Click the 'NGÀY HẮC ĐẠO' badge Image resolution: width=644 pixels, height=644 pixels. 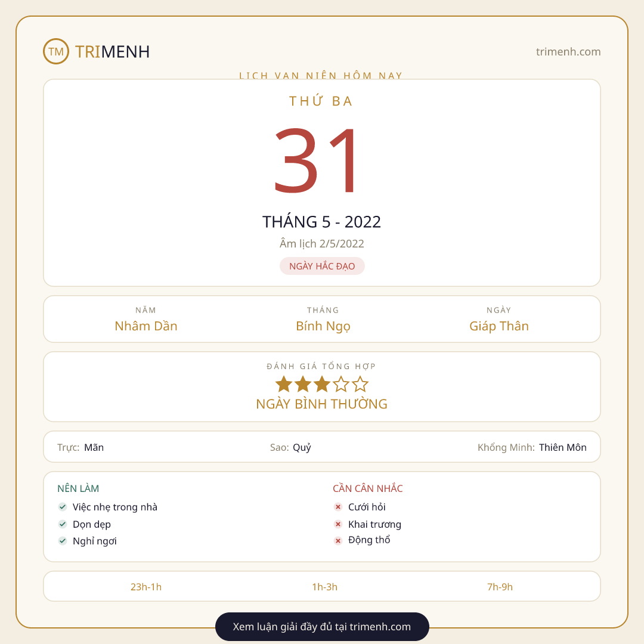coord(322,266)
